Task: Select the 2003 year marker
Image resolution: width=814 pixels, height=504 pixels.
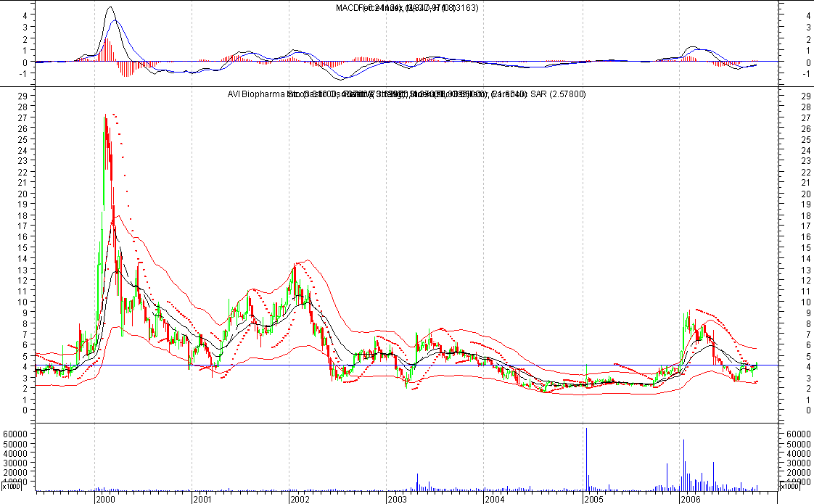Action: 397,499
